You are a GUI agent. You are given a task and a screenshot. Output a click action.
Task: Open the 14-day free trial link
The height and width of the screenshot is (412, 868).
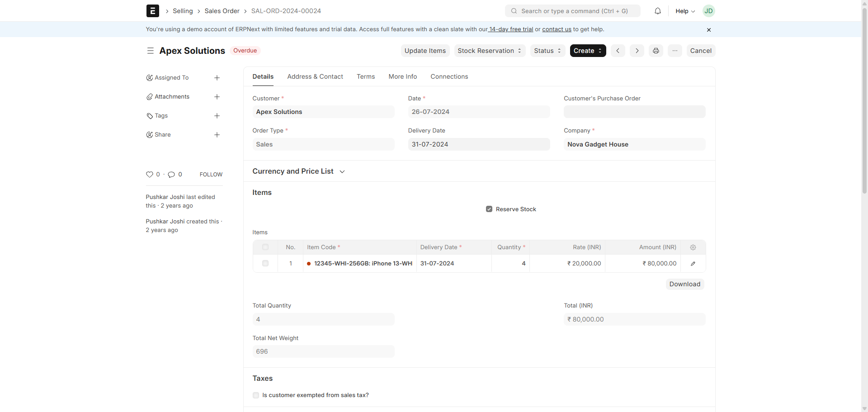point(511,29)
